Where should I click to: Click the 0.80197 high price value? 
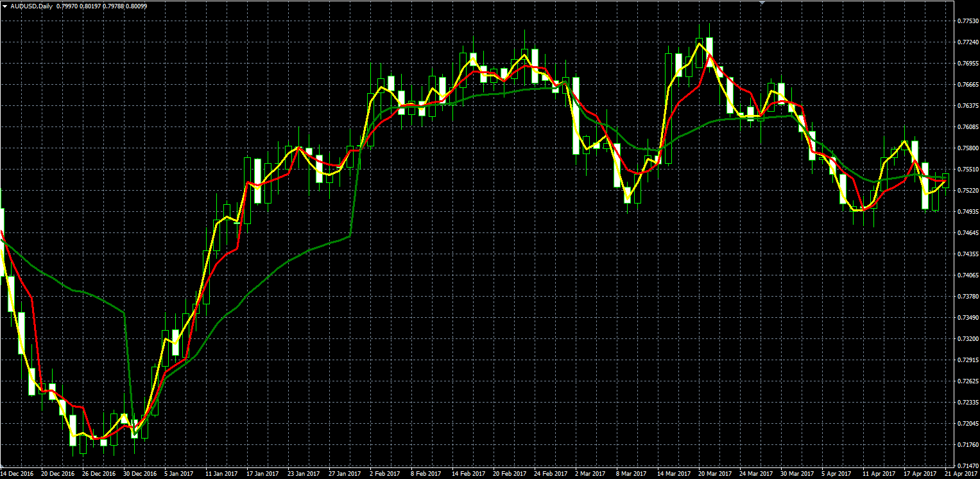[x=91, y=6]
